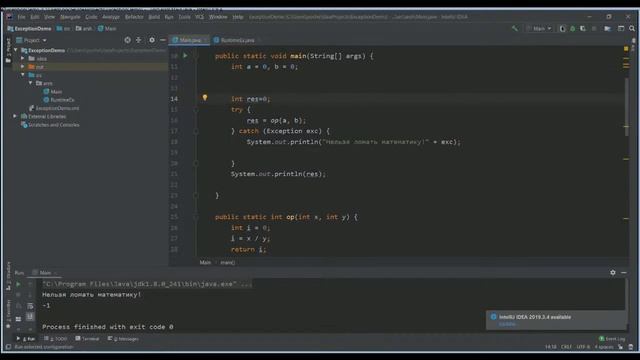The height and width of the screenshot is (360, 640).
Task: Select the Main tab in Run panel
Action: 44,273
